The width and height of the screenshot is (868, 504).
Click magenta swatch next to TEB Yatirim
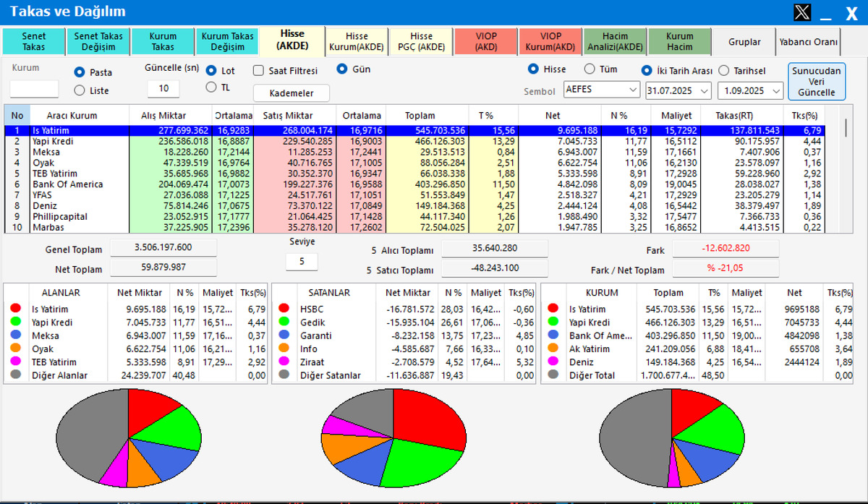tap(16, 362)
